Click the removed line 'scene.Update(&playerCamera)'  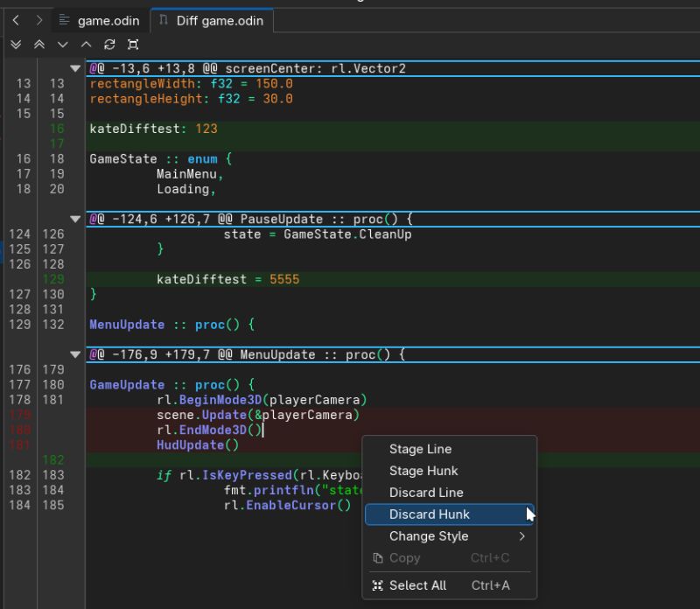click(258, 415)
